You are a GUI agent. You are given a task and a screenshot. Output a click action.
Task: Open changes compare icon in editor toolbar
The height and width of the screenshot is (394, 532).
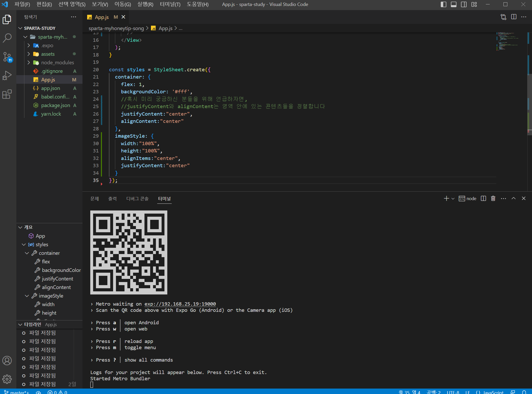(x=503, y=17)
